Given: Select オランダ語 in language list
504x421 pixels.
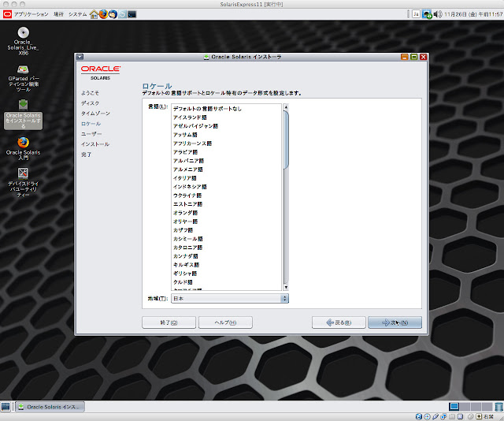Looking at the screenshot, I should pos(226,213).
